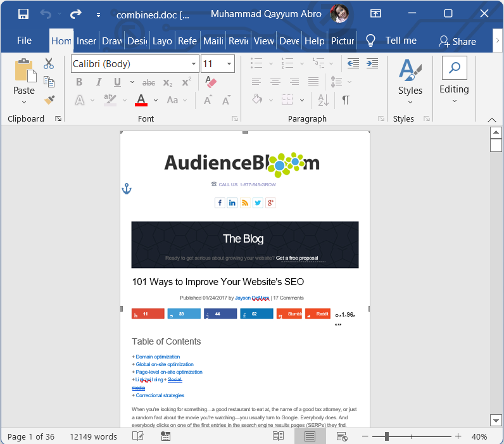Open the Styles gallery

[x=410, y=81]
